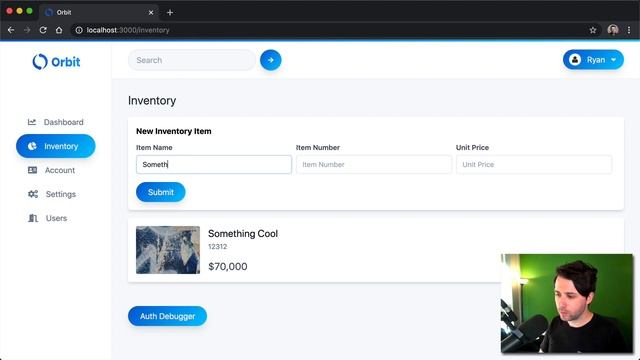
Task: Click the Item Number input field
Action: pos(374,164)
